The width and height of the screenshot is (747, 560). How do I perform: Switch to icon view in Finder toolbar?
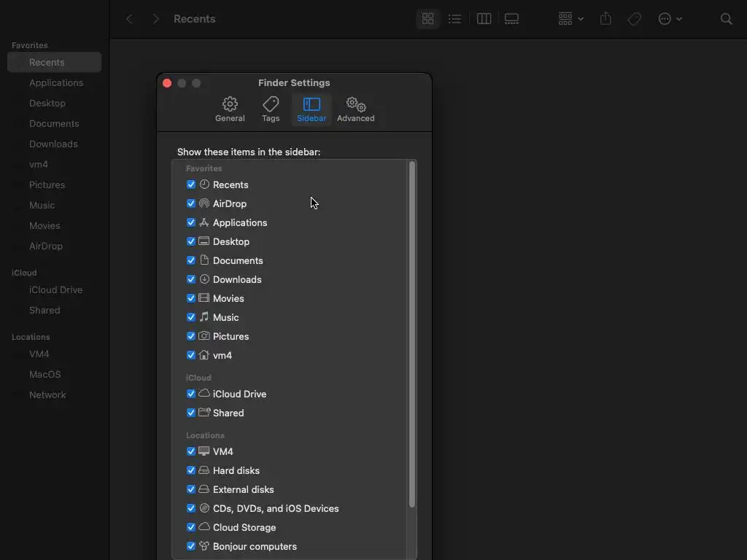pos(427,19)
